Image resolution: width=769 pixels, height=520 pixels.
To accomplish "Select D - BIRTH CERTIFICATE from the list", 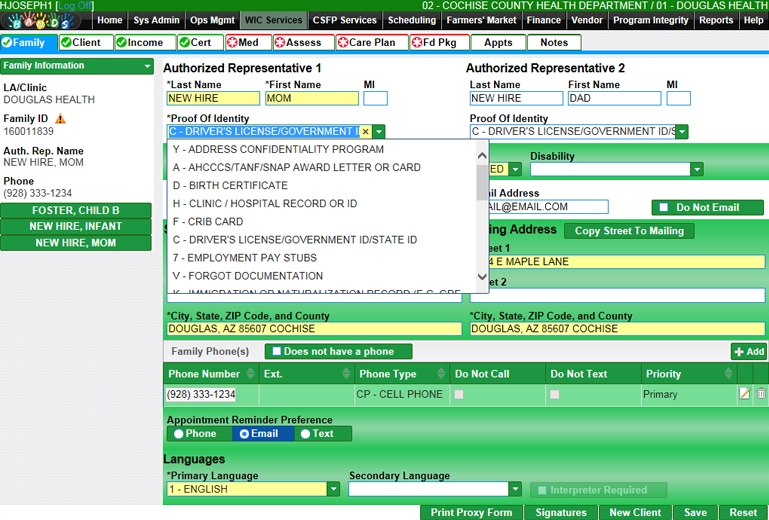I will [x=230, y=186].
